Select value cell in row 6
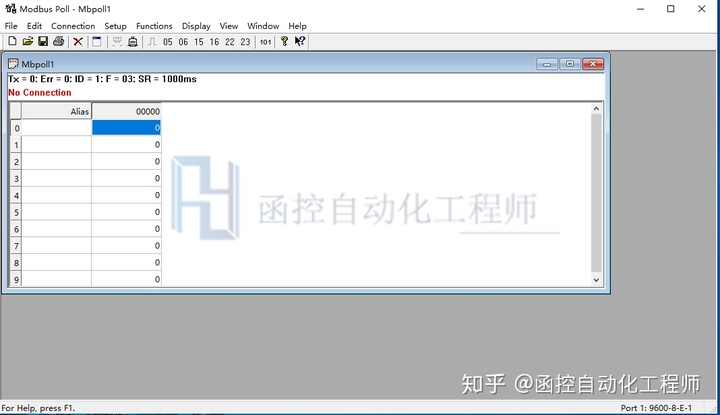This screenshot has height=415, width=720. tap(126, 229)
